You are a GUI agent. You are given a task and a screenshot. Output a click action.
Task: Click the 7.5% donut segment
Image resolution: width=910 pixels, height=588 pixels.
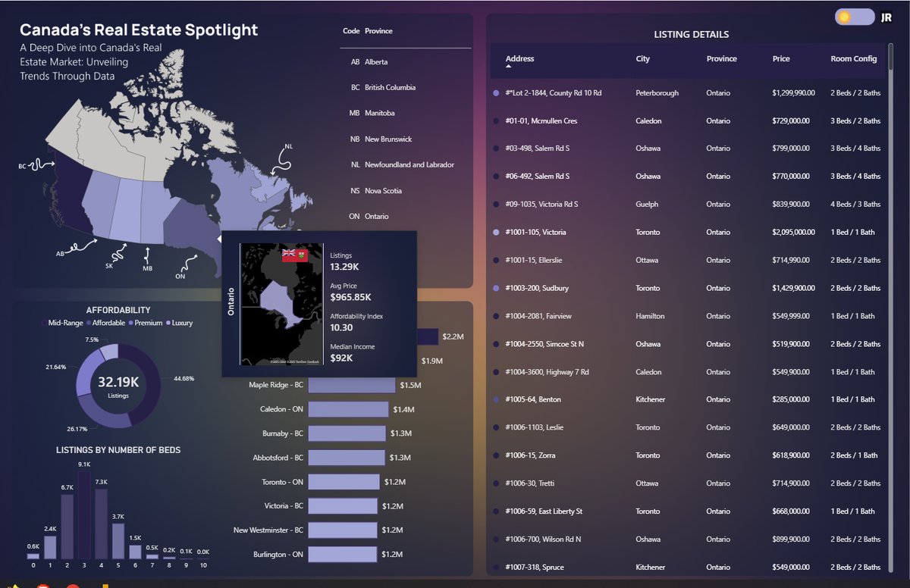(110, 350)
